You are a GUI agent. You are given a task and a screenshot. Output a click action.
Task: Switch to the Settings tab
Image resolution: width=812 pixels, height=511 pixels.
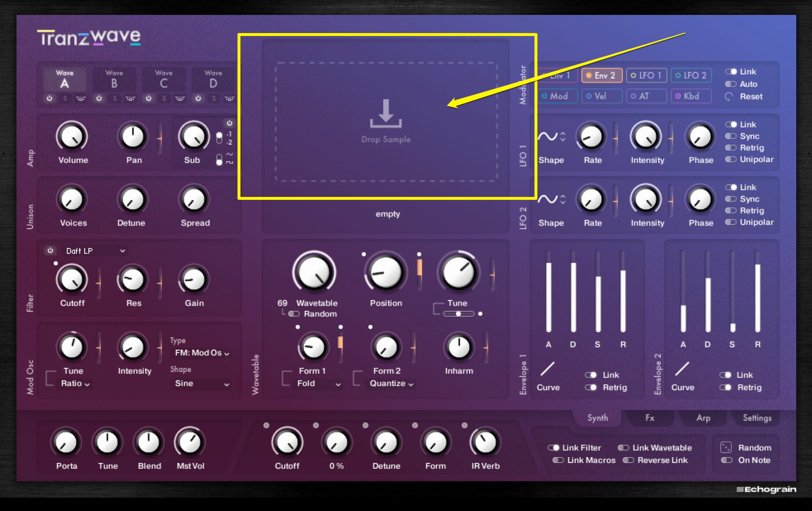pyautogui.click(x=757, y=418)
